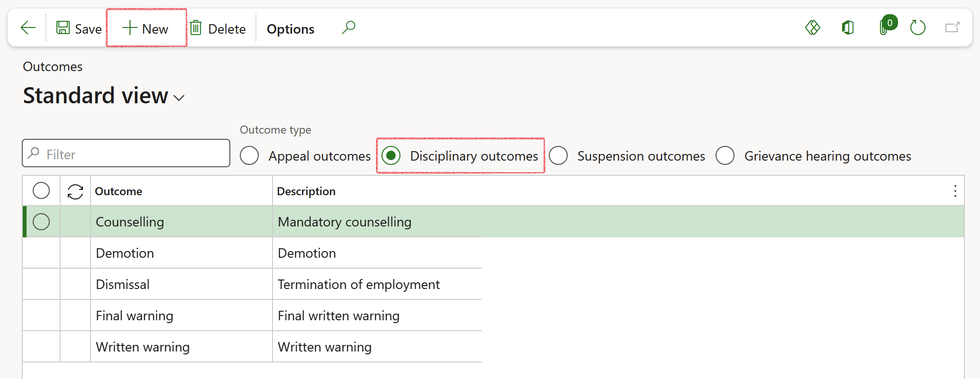The height and width of the screenshot is (379, 980).
Task: Click the Save button
Action: pyautogui.click(x=79, y=29)
